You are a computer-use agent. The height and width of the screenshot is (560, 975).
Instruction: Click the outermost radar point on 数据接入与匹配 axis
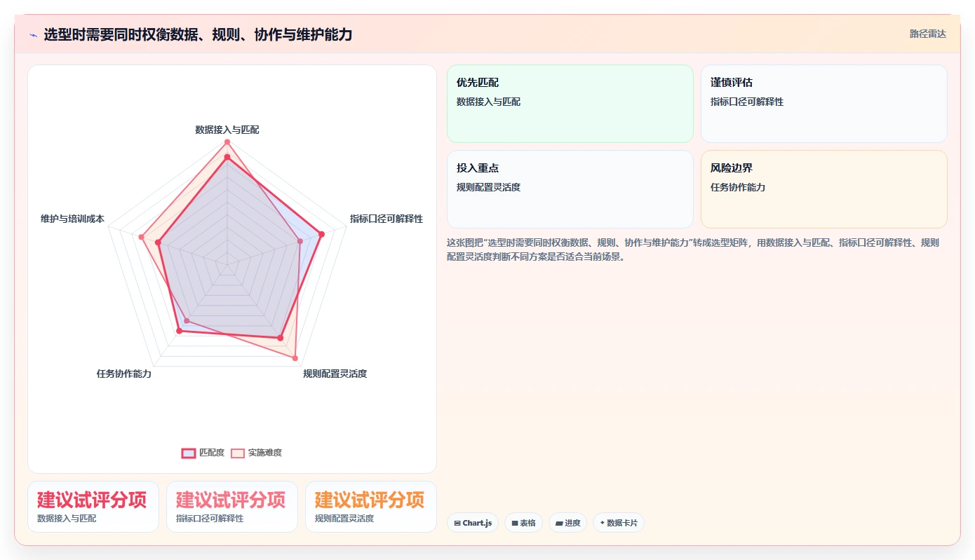(227, 142)
